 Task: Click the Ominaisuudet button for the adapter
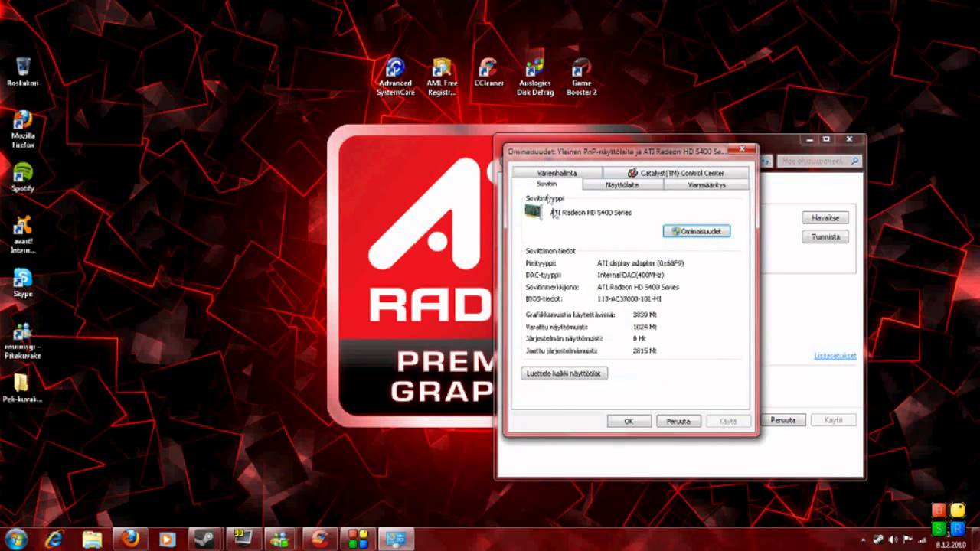(x=697, y=231)
